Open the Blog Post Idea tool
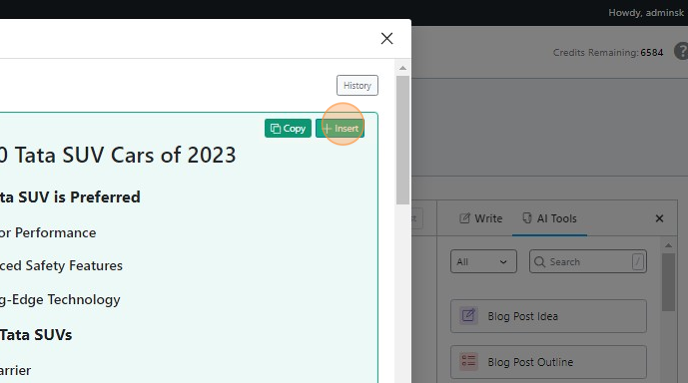The image size is (688, 383). (548, 316)
